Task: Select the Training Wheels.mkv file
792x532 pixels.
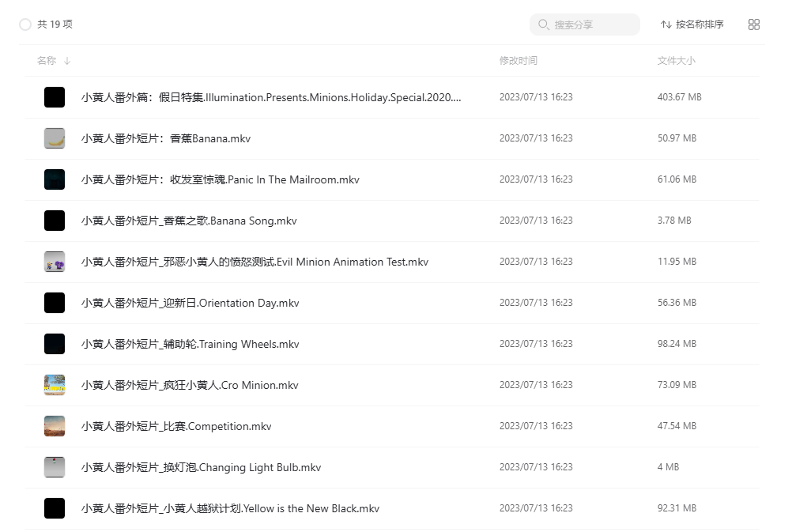Action: (190, 344)
